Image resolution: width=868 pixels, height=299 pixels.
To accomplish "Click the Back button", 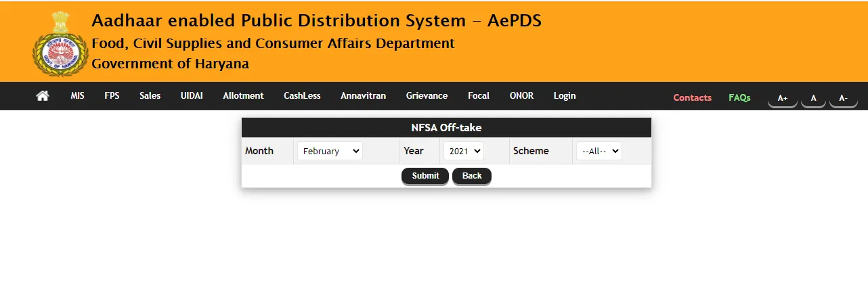I will pos(472,176).
